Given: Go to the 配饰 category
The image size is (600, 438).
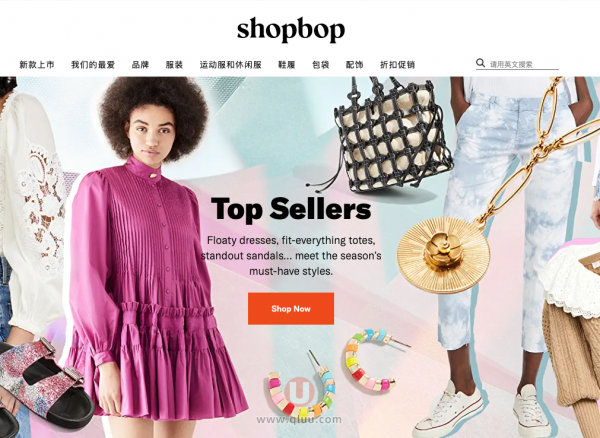Looking at the screenshot, I should pyautogui.click(x=354, y=65).
